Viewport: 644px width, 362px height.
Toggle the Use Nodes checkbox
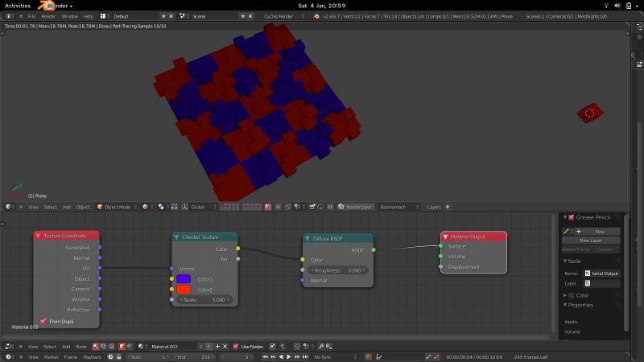236,347
